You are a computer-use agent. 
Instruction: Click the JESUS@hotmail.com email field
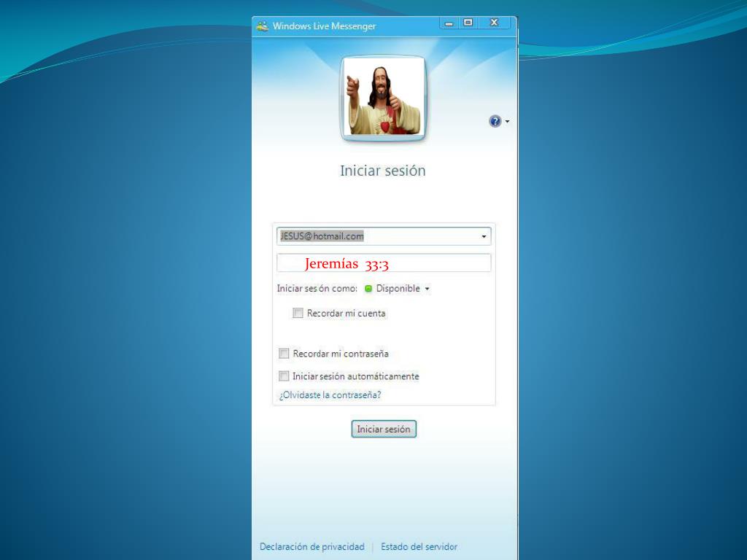tap(384, 236)
